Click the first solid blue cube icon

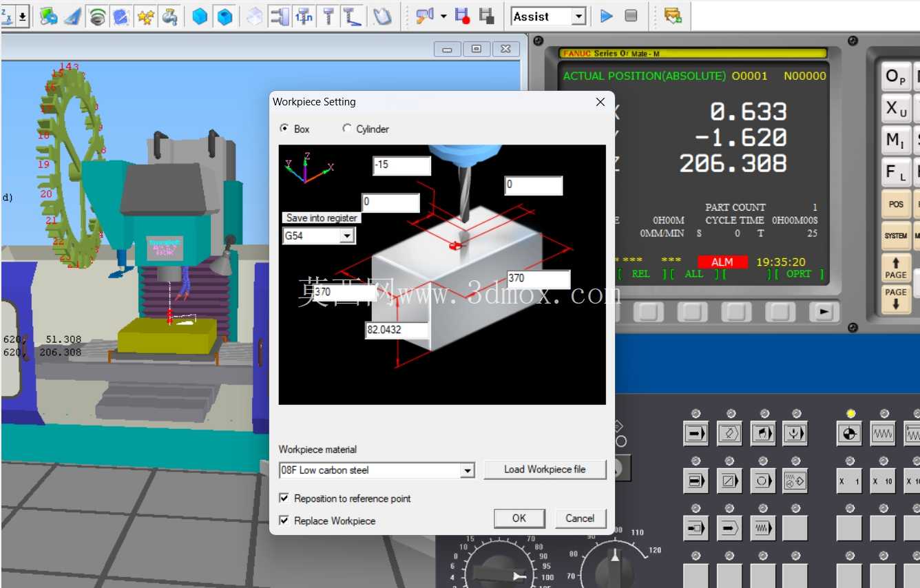(x=200, y=17)
